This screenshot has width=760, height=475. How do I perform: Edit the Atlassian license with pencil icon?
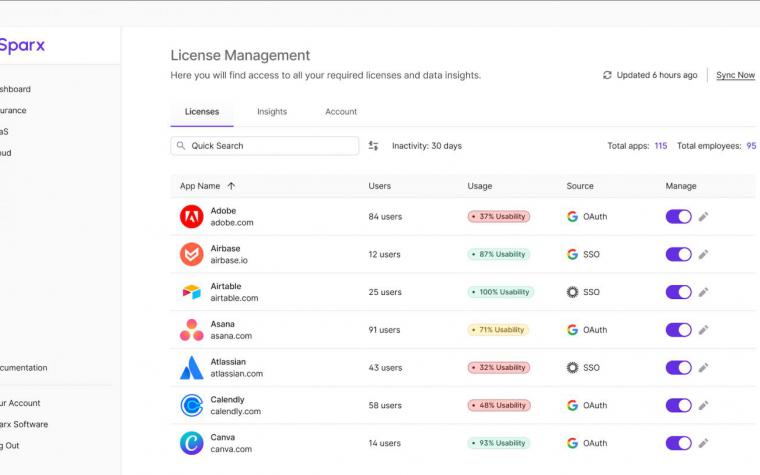[x=703, y=368]
